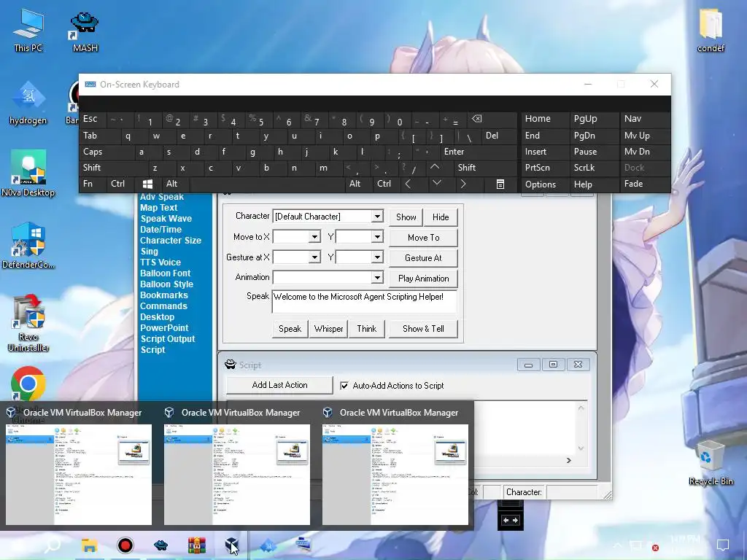Viewport: 747px width, 560px height.
Task: Open WinRAR from the taskbar
Action: [x=196, y=545]
